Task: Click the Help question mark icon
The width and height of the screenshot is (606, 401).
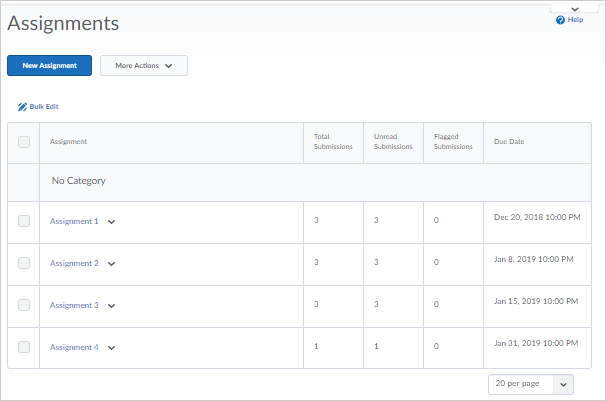Action: [561, 20]
